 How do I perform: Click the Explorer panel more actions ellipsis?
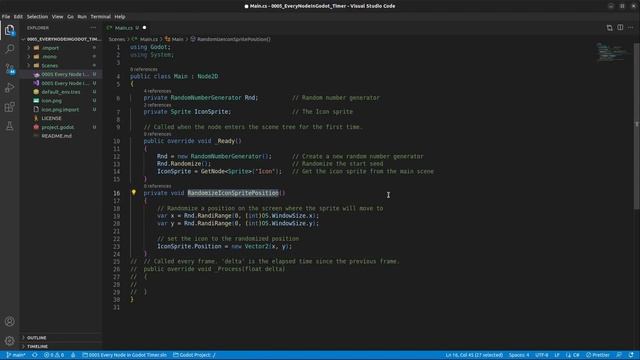(93, 28)
